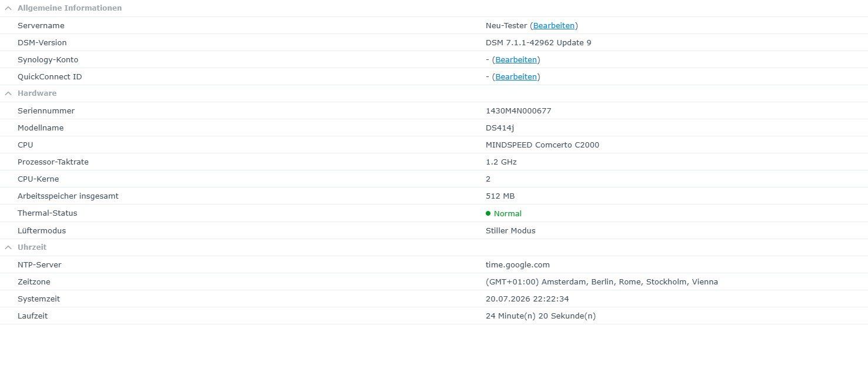Viewport: 868px width, 372px height.
Task: Select the QuickConnect ID label
Action: coord(50,77)
